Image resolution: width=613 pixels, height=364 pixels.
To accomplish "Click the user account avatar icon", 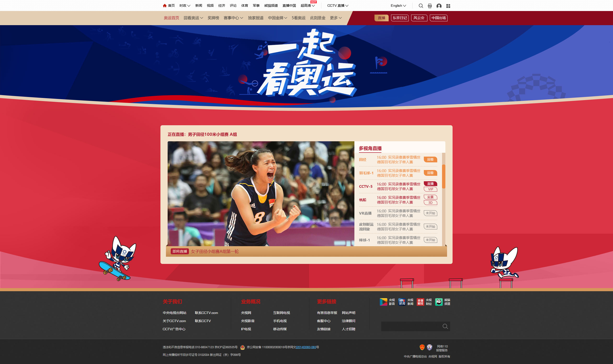I will (x=439, y=6).
